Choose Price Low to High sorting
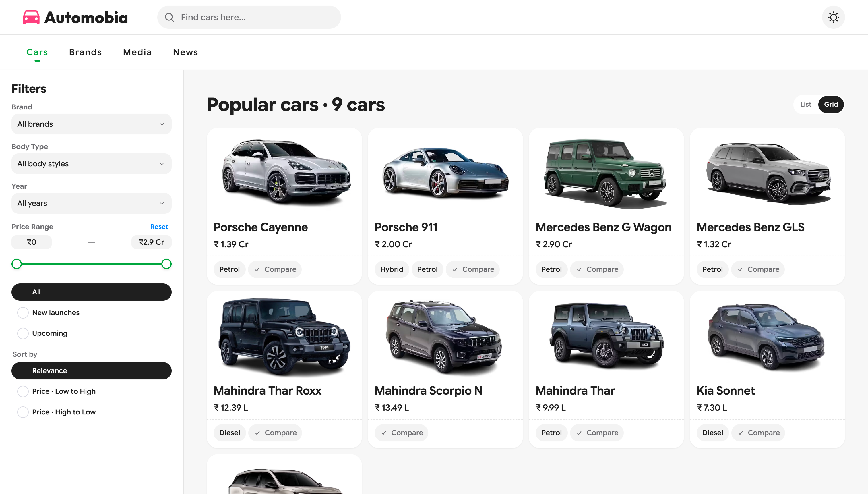This screenshot has height=494, width=868. click(x=22, y=391)
